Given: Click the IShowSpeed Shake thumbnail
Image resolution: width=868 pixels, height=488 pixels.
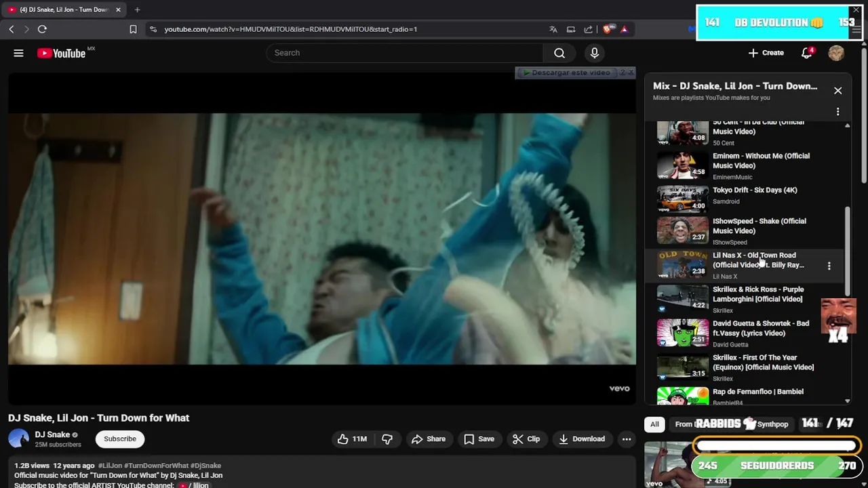Looking at the screenshot, I should pyautogui.click(x=682, y=232).
